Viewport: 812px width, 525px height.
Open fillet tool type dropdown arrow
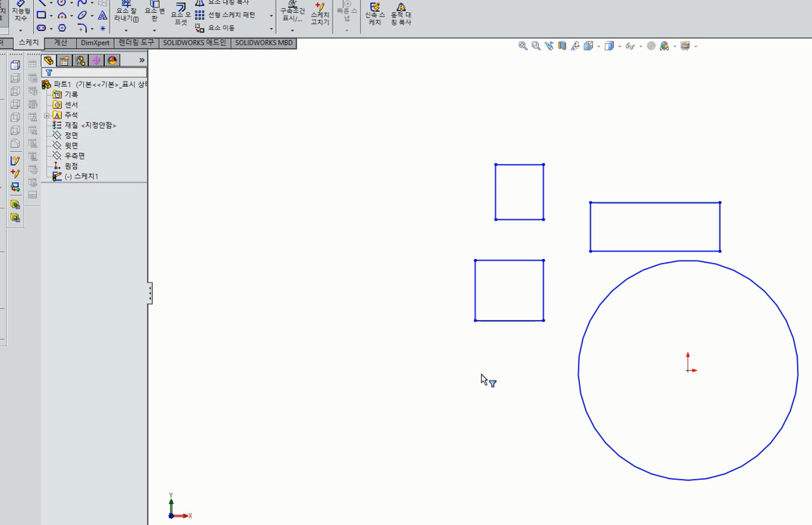[x=91, y=29]
